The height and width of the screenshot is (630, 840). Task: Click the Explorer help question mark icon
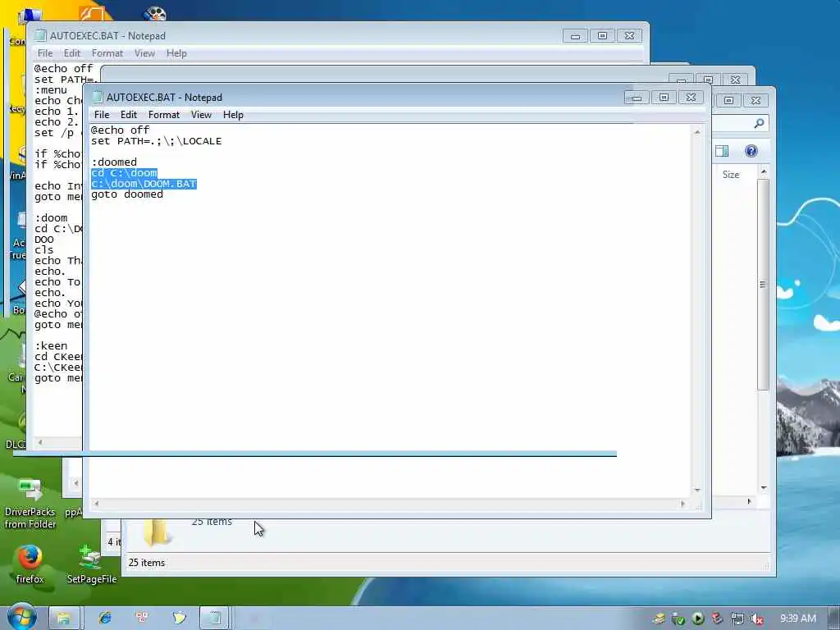pyautogui.click(x=751, y=151)
